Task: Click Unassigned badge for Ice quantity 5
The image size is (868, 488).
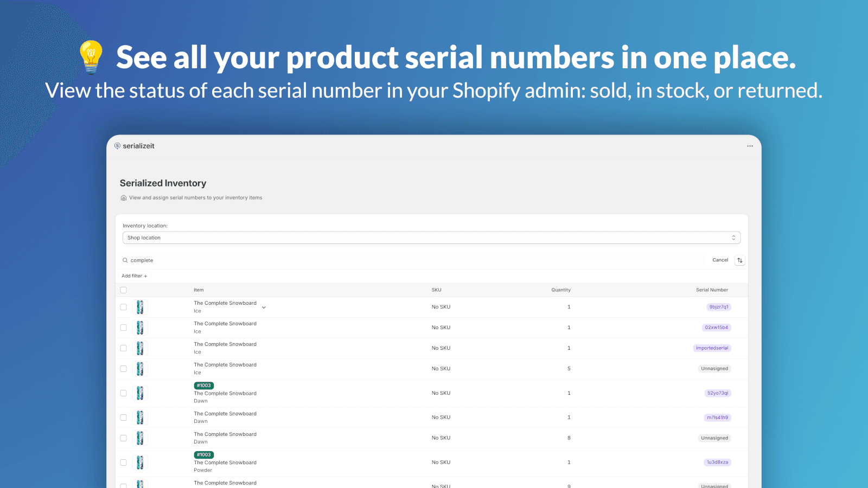Action: 714,369
